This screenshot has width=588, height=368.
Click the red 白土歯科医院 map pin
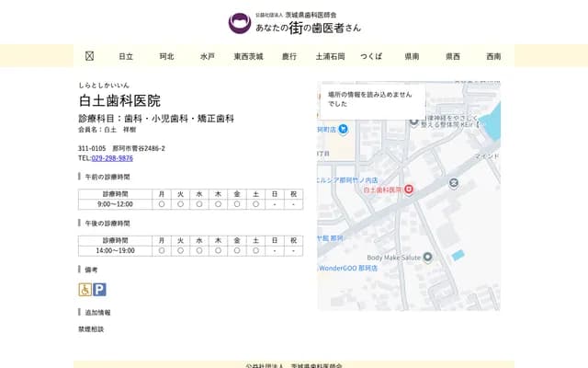point(409,189)
